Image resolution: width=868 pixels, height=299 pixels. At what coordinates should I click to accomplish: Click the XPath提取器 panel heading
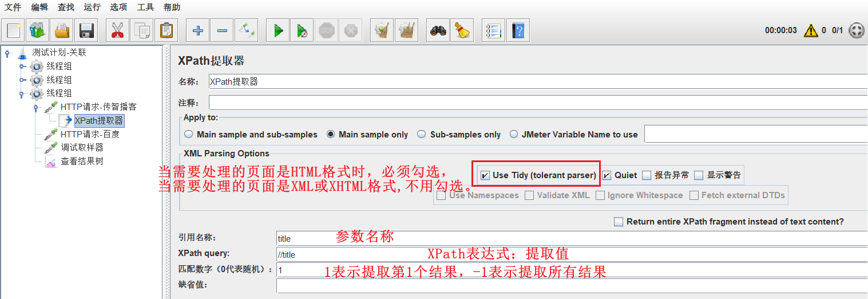[211, 61]
